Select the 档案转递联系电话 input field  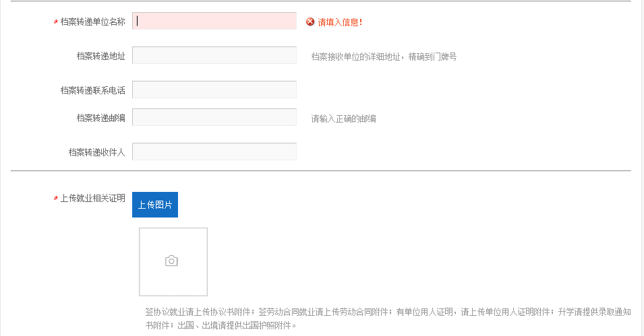point(214,90)
